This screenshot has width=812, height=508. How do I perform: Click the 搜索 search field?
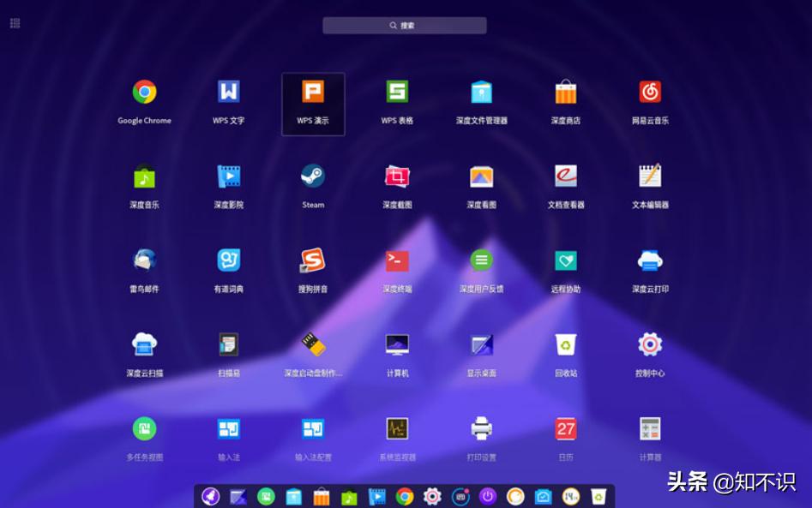pyautogui.click(x=404, y=26)
